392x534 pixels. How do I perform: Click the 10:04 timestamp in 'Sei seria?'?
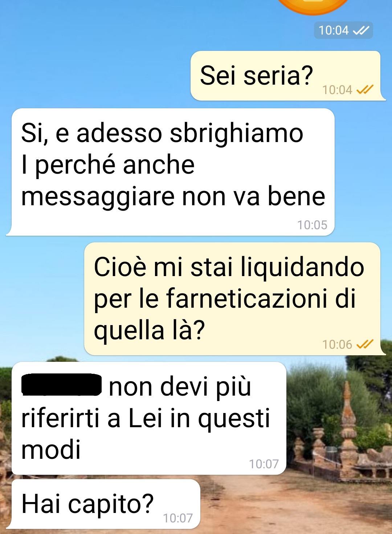point(337,90)
